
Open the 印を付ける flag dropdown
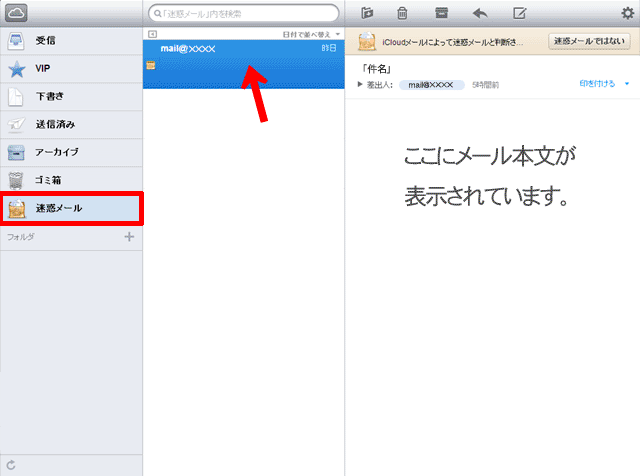(x=604, y=84)
